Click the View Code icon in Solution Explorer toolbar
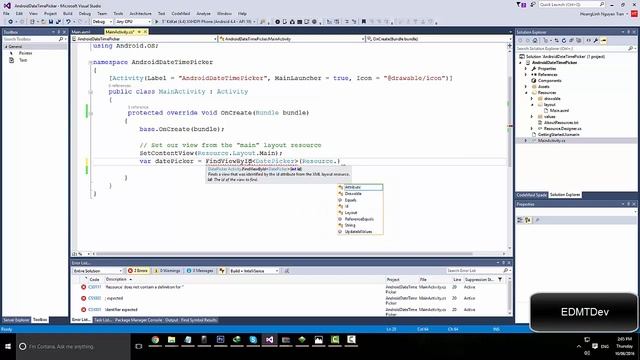 pos(589,40)
